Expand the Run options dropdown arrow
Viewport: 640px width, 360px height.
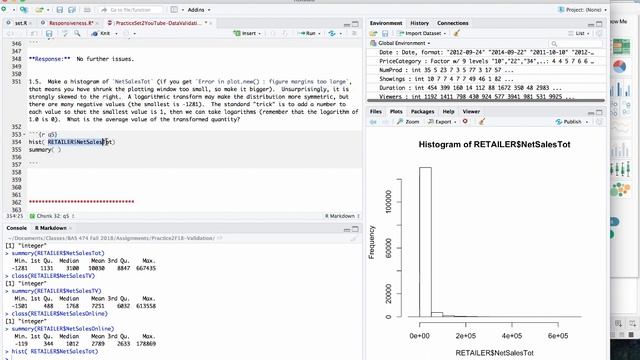(319, 33)
